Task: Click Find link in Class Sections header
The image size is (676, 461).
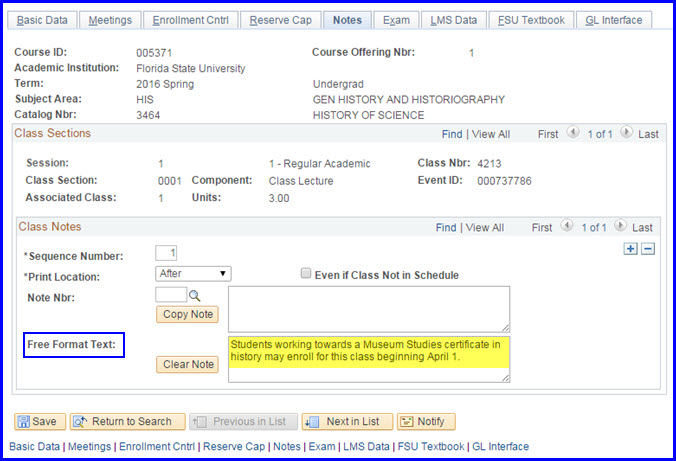Action: pos(452,135)
